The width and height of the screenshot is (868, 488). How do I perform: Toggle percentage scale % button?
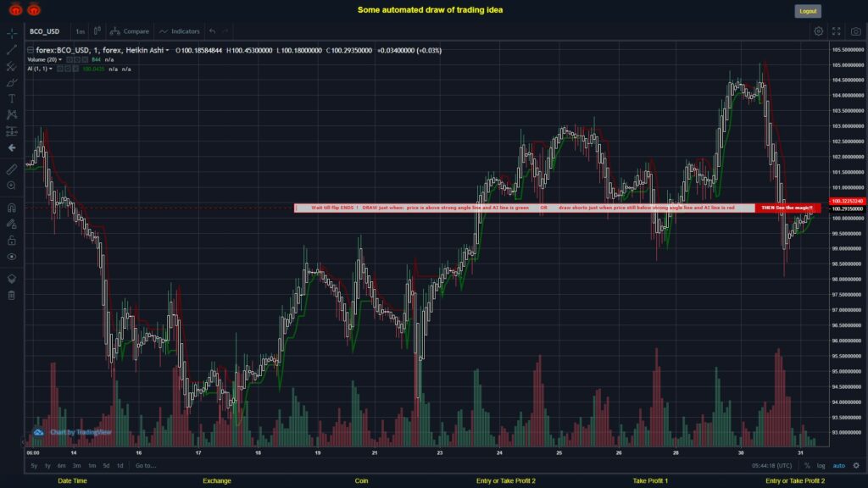point(807,466)
